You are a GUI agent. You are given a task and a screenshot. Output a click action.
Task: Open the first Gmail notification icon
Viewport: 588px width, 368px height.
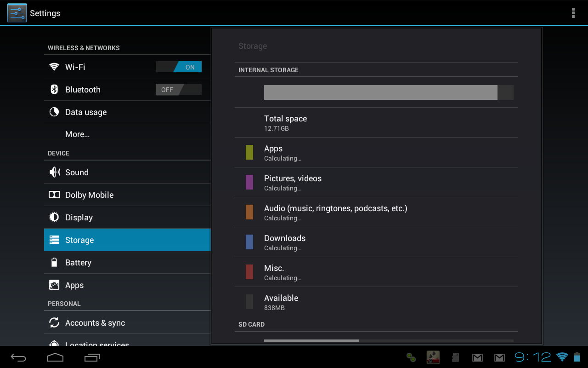477,357
